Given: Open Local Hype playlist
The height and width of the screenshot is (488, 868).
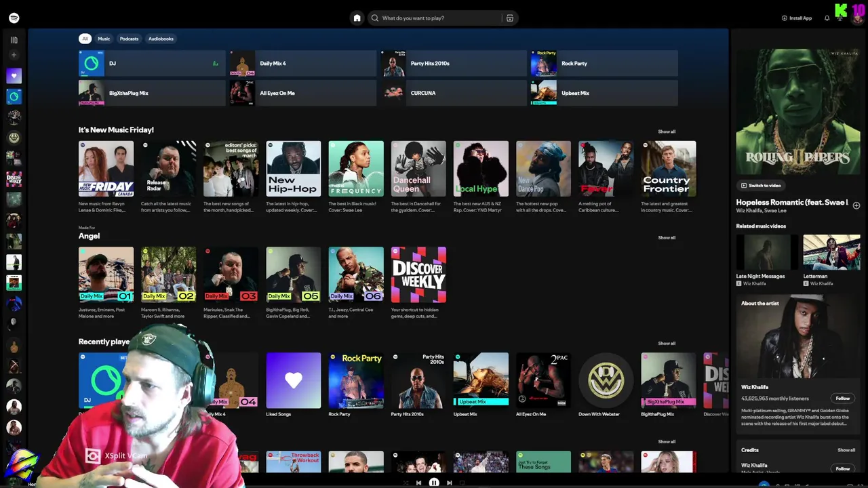Looking at the screenshot, I should click(x=481, y=169).
